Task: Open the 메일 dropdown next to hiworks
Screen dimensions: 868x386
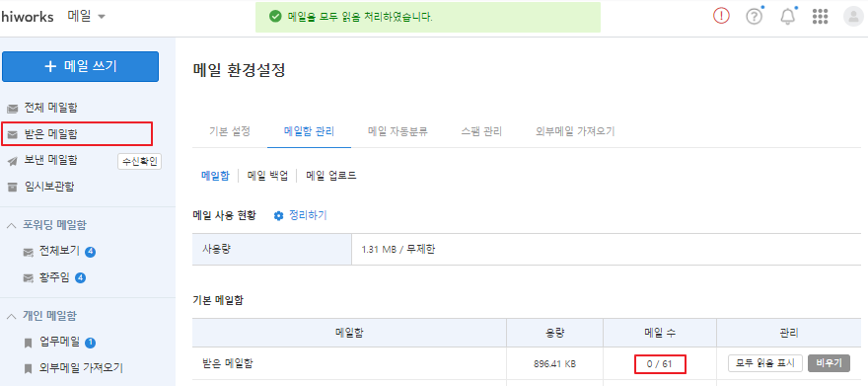Action: 87,17
